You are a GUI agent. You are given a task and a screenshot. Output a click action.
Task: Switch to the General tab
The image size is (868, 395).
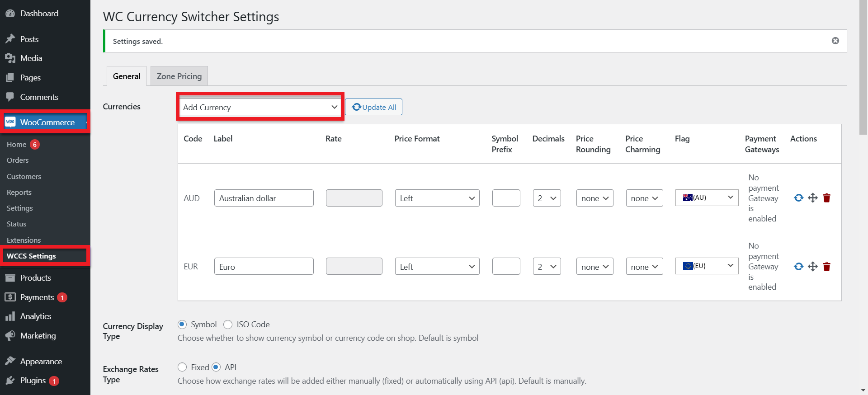coord(127,76)
